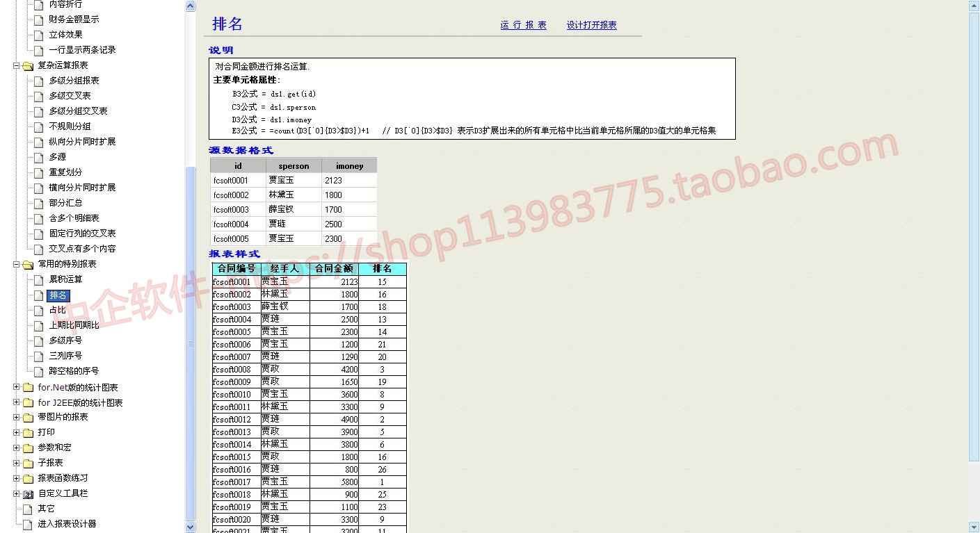The image size is (980, 533).
Task: Choose the page icon for 横向分片同时扩展
Action: point(39,188)
